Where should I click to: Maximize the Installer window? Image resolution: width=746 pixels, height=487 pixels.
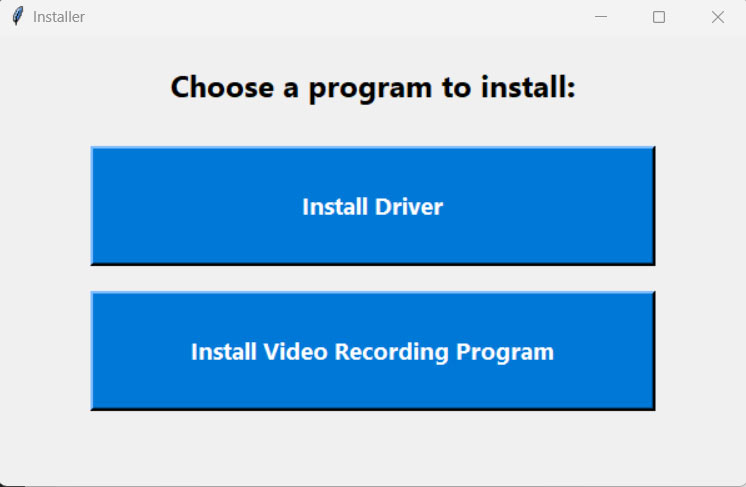[659, 17]
